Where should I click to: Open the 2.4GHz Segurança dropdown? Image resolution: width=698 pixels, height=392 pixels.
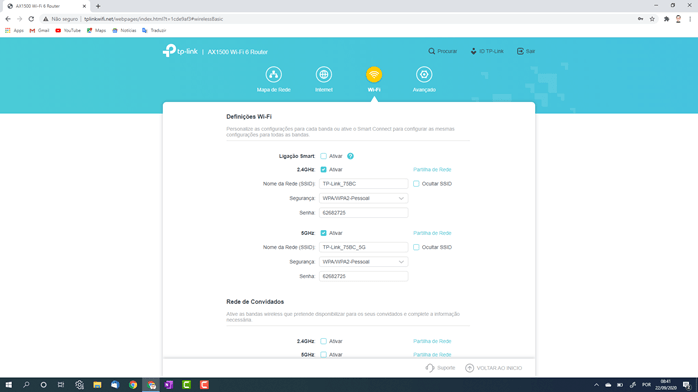pyautogui.click(x=363, y=198)
